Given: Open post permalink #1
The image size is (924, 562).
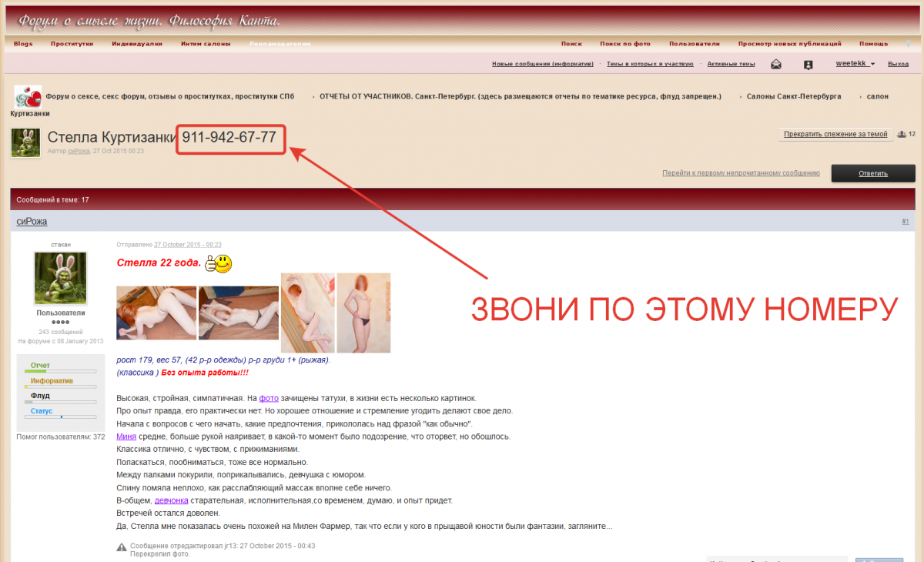Looking at the screenshot, I should pyautogui.click(x=905, y=222).
